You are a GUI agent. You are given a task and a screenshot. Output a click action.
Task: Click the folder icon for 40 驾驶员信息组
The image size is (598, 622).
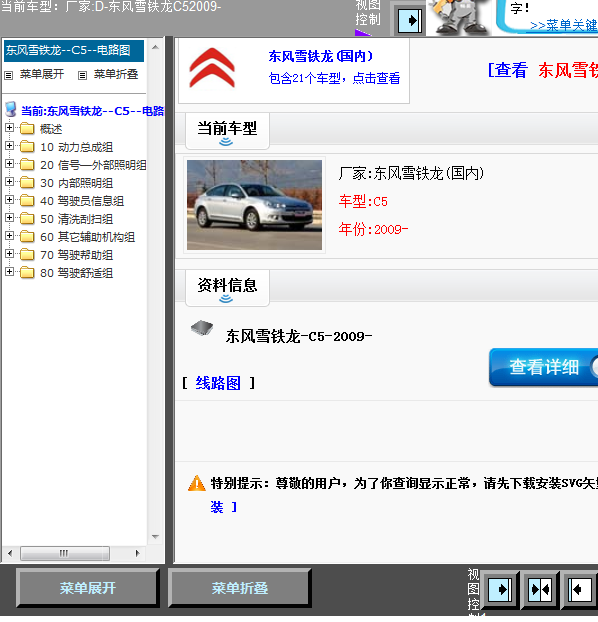tap(27, 201)
